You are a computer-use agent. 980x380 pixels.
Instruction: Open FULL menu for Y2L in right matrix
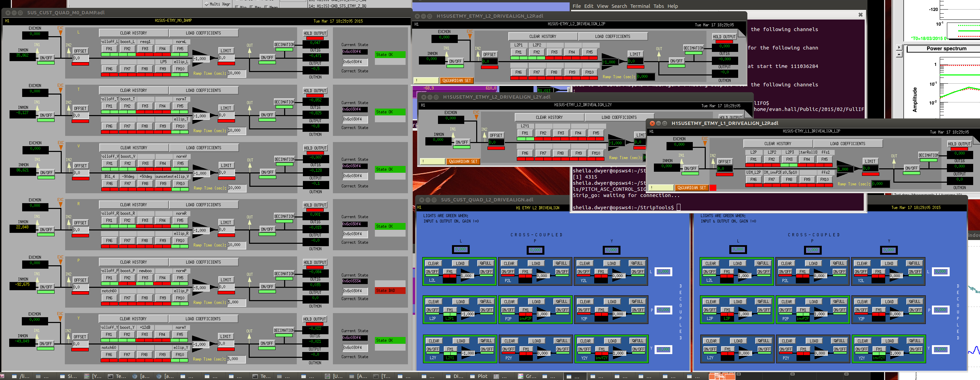click(x=914, y=263)
